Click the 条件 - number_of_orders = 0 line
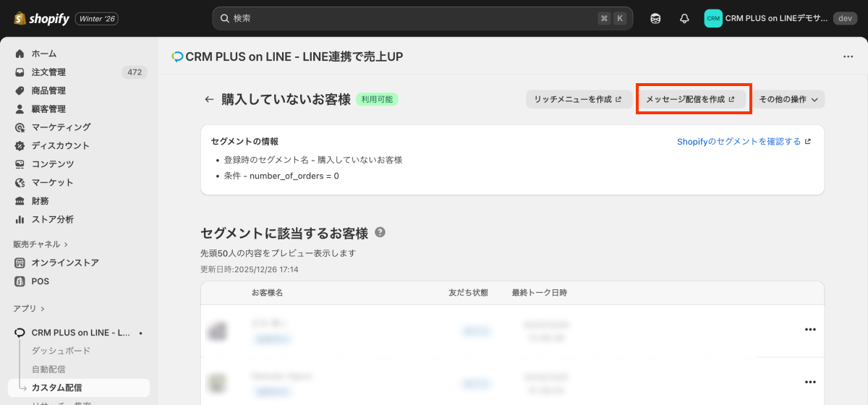868x405 pixels. click(x=281, y=176)
